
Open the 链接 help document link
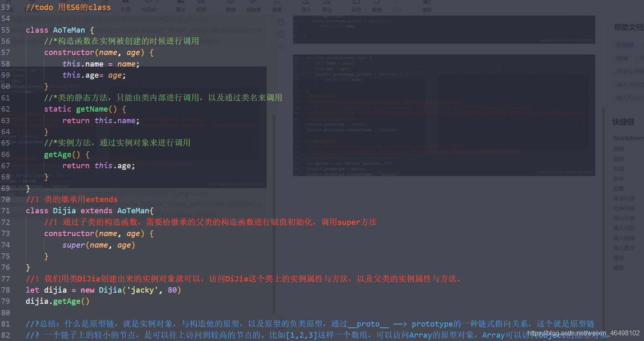click(622, 58)
